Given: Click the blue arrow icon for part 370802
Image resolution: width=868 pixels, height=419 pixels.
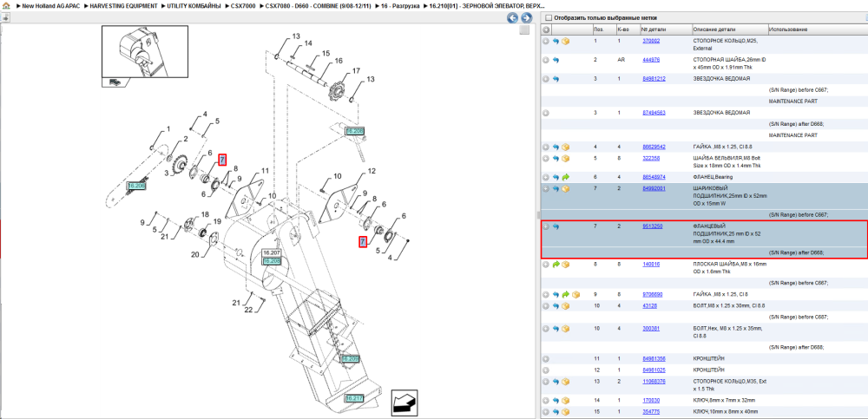Looking at the screenshot, I should pyautogui.click(x=556, y=41).
